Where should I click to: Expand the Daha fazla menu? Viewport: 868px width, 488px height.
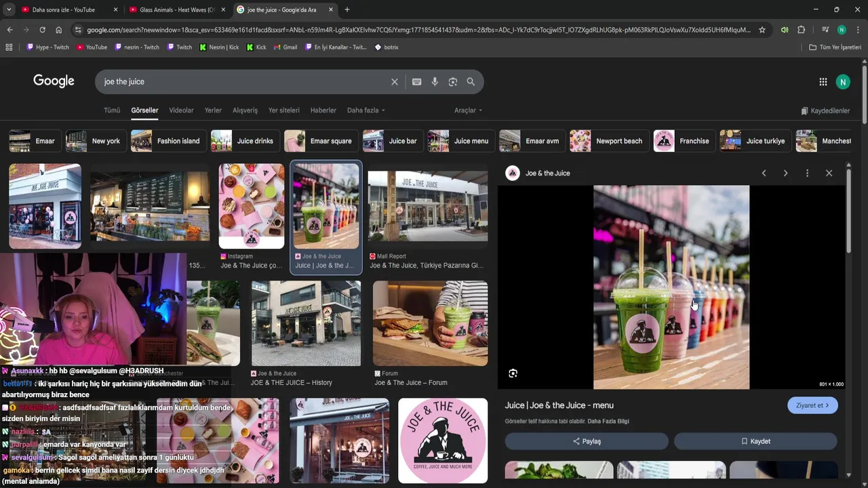pos(366,110)
